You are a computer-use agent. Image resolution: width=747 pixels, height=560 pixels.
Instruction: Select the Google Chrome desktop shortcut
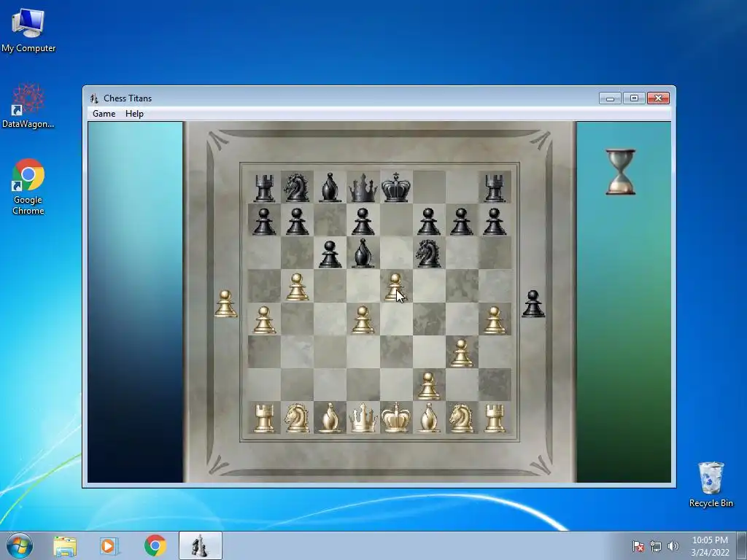(28, 187)
